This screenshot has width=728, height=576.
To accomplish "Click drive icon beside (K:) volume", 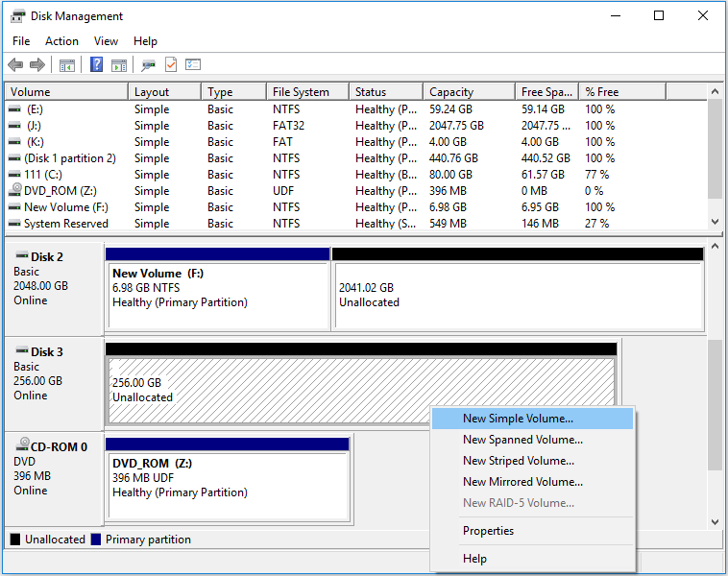I will [14, 141].
